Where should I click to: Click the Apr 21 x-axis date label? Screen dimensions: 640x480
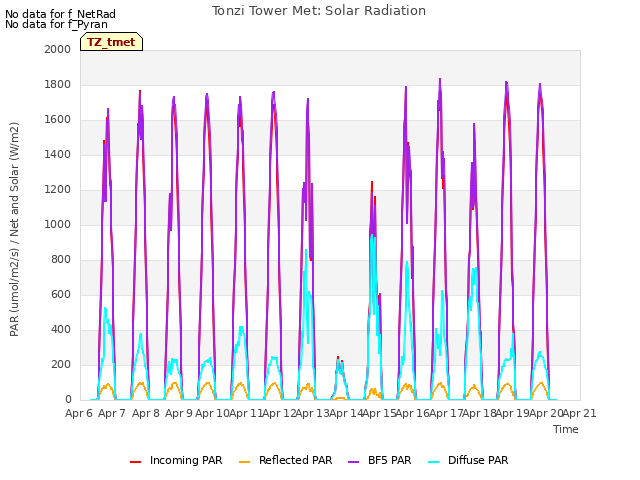580,413
